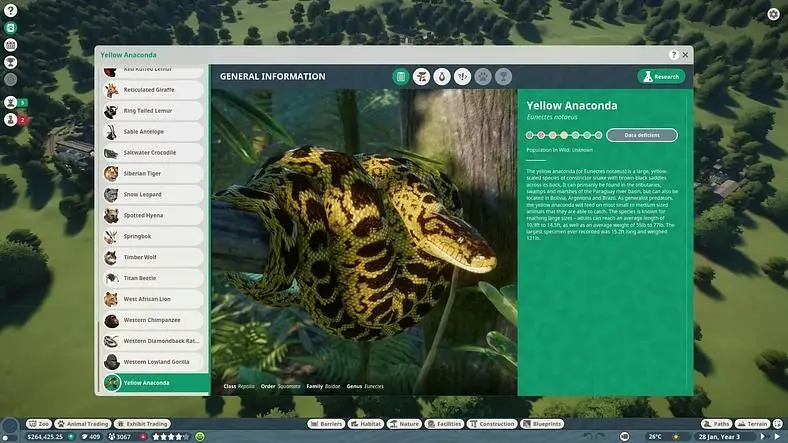Select Siberian Tiger in the list
The image size is (788, 443).
pos(153,173)
